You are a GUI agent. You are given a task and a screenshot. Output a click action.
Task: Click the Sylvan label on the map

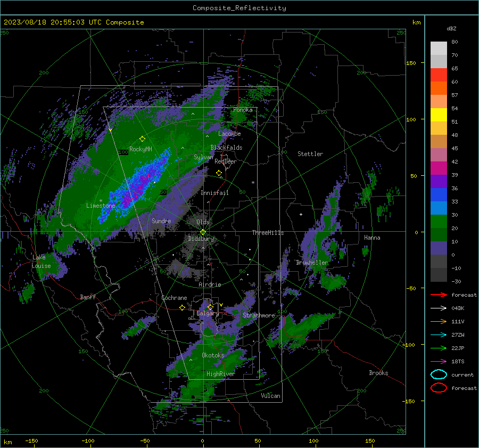[x=203, y=157]
